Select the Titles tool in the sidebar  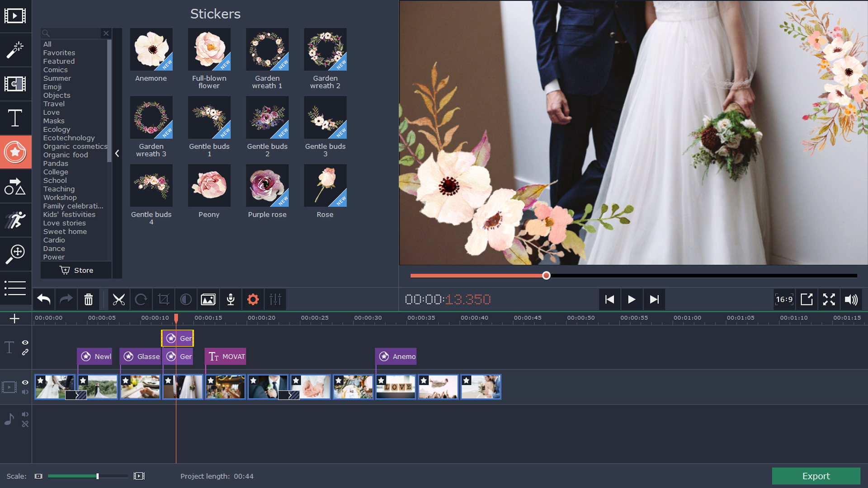(16, 118)
